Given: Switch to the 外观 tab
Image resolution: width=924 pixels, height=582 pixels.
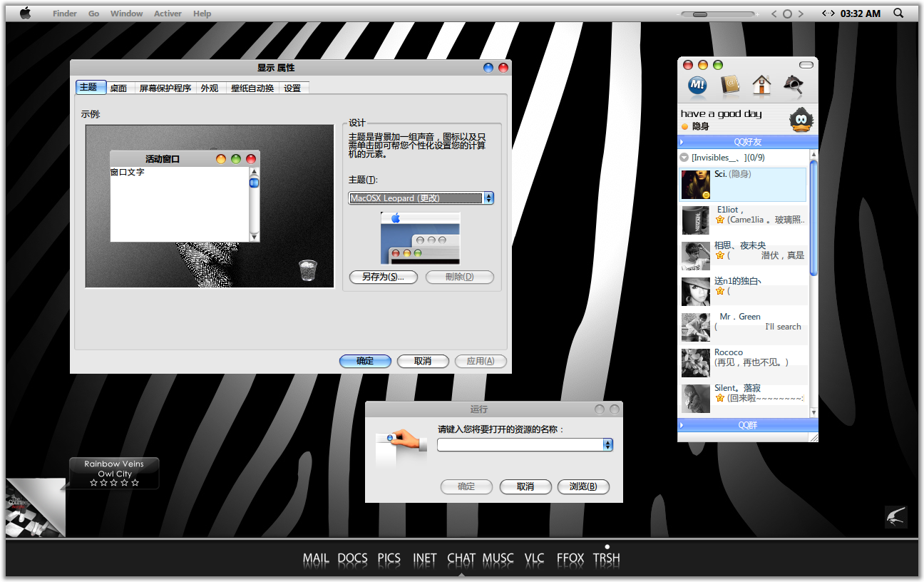Looking at the screenshot, I should point(210,88).
